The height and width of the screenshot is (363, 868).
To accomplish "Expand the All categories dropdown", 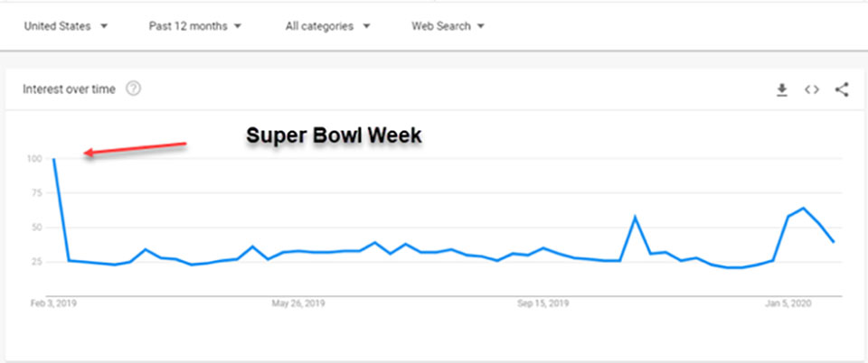I will [x=328, y=26].
